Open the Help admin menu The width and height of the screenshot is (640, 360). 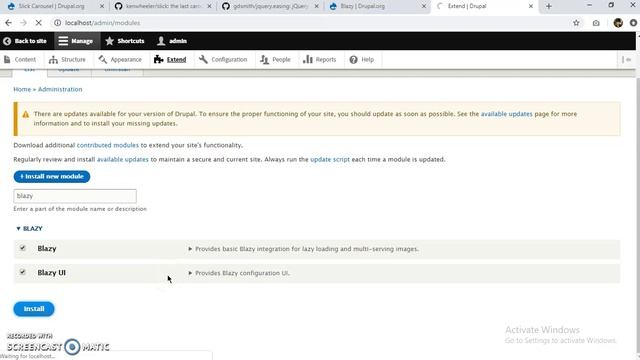(362, 60)
